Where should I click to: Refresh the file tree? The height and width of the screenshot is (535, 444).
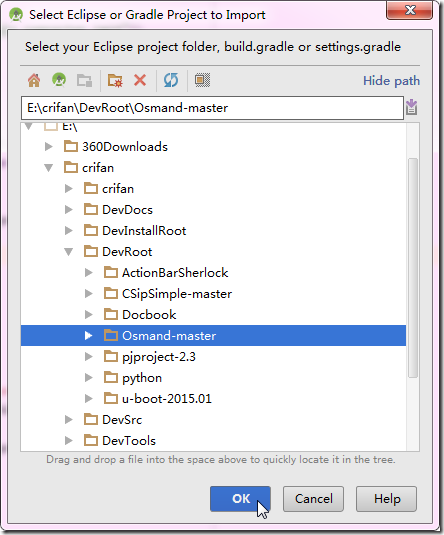tap(171, 81)
